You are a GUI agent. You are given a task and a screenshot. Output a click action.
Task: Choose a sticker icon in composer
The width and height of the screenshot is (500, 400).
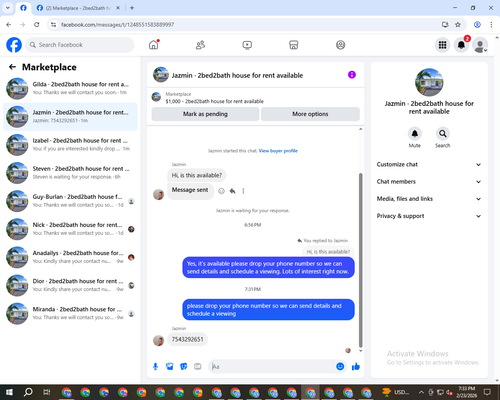point(184,367)
